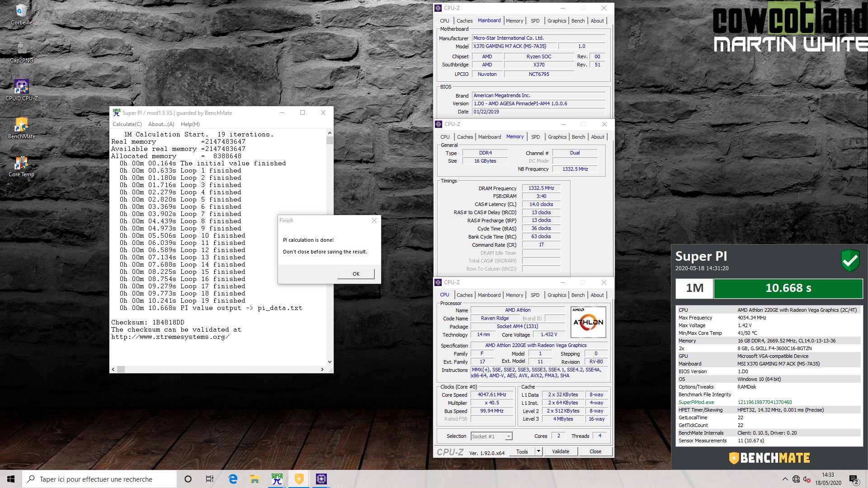Click the CPU-Z icon in the Memory window title
868x488 pixels.
coord(439,124)
